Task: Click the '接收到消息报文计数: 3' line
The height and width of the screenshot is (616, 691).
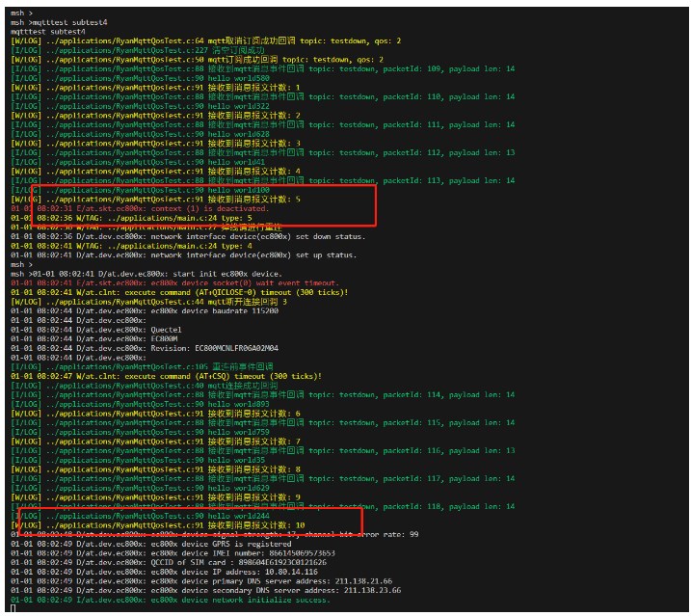Action: (155, 144)
